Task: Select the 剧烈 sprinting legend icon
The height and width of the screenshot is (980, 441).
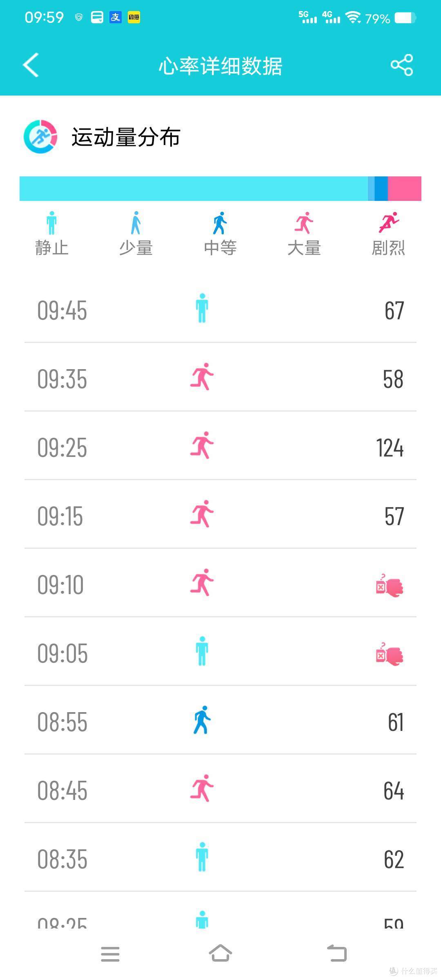Action: (389, 223)
